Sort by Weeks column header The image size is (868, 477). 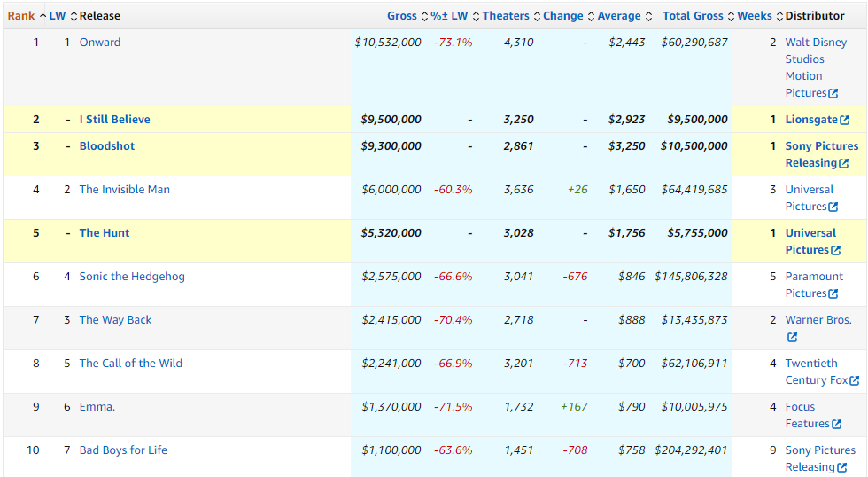[x=755, y=16]
